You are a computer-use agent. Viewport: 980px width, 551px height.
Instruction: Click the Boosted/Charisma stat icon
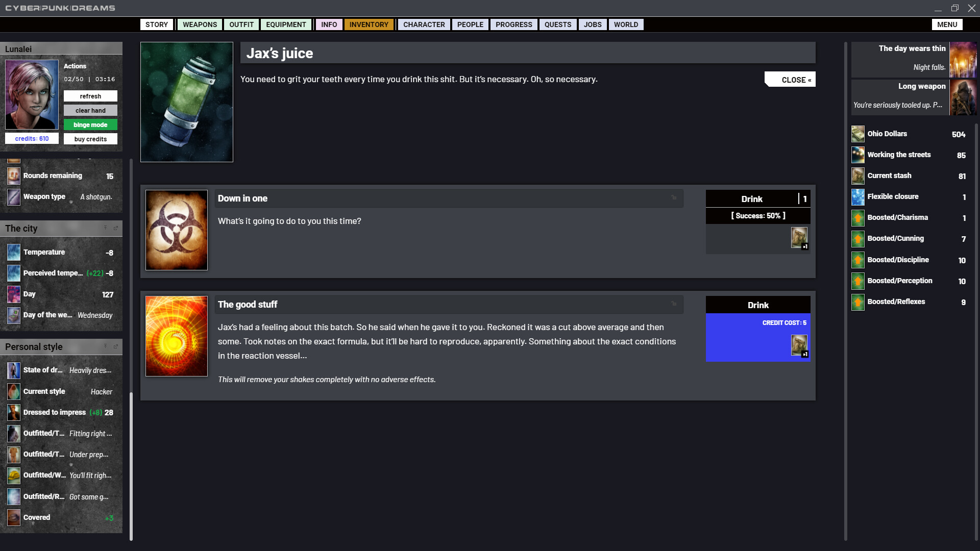pos(857,217)
